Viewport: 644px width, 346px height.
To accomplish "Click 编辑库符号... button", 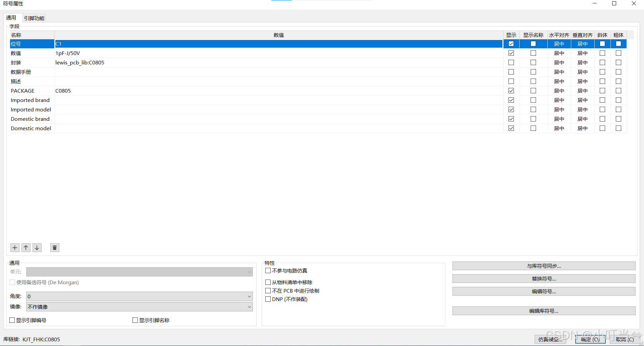I will click(x=544, y=311).
